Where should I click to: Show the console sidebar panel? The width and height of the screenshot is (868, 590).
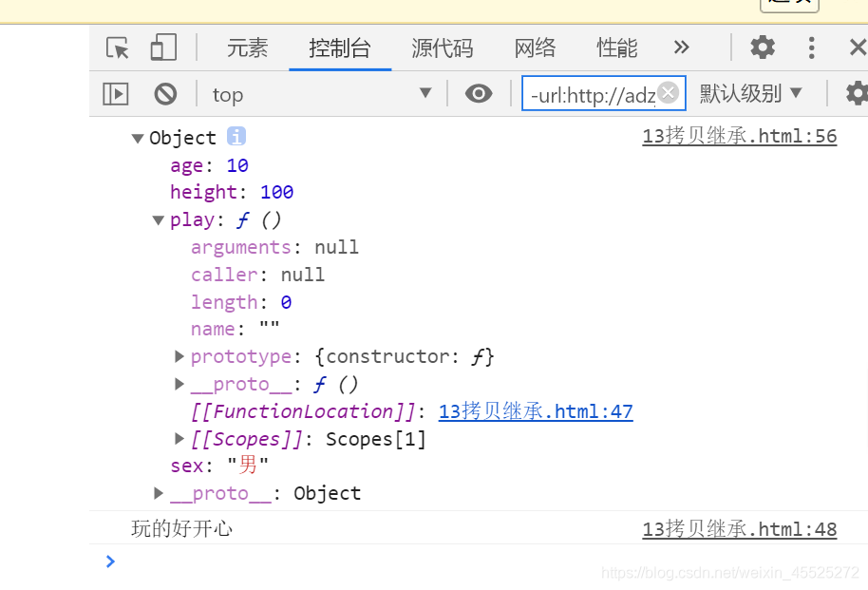[x=116, y=93]
